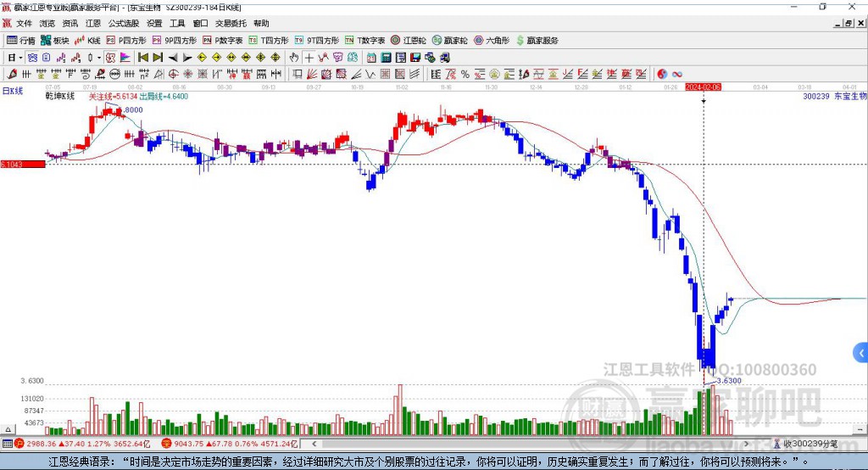Select the hand pan tool
This screenshot has width=868, height=470.
[x=294, y=58]
